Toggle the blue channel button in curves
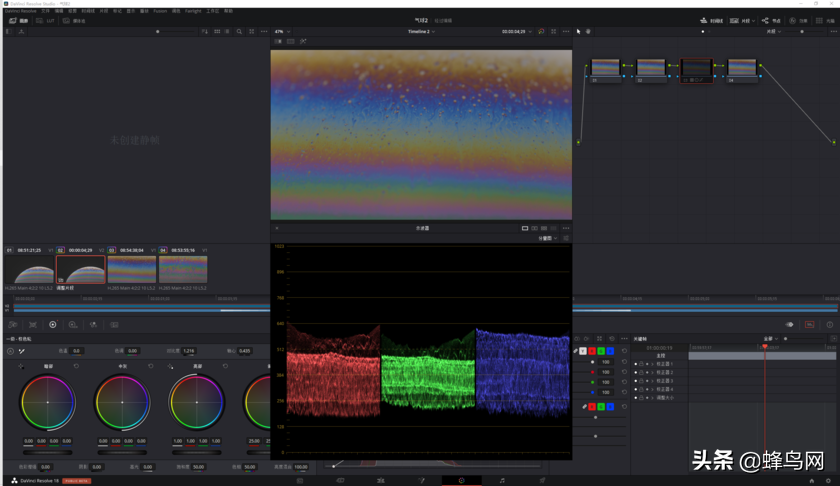Image resolution: width=840 pixels, height=486 pixels. [x=610, y=351]
